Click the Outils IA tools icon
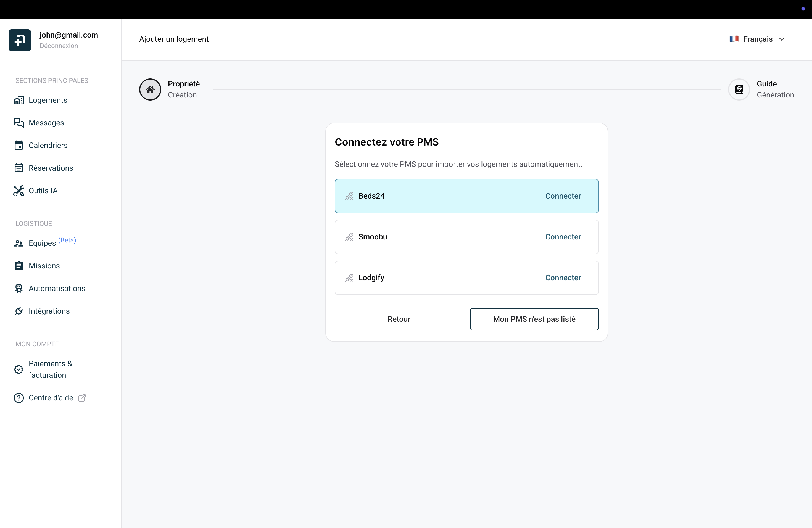Image resolution: width=812 pixels, height=528 pixels. 19,191
